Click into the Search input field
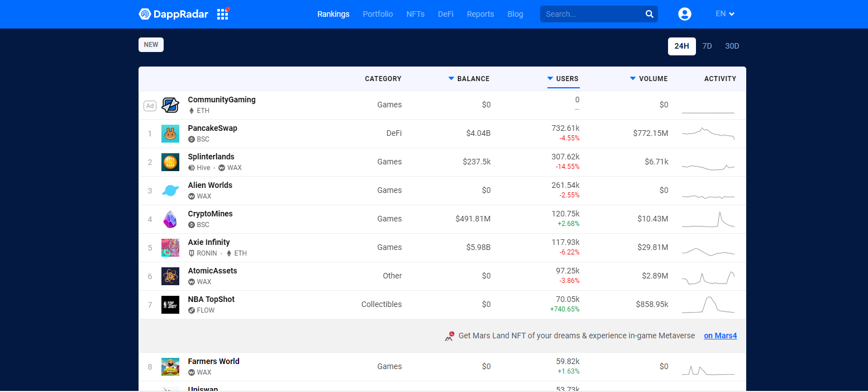Image resolution: width=868 pixels, height=392 pixels. click(592, 14)
